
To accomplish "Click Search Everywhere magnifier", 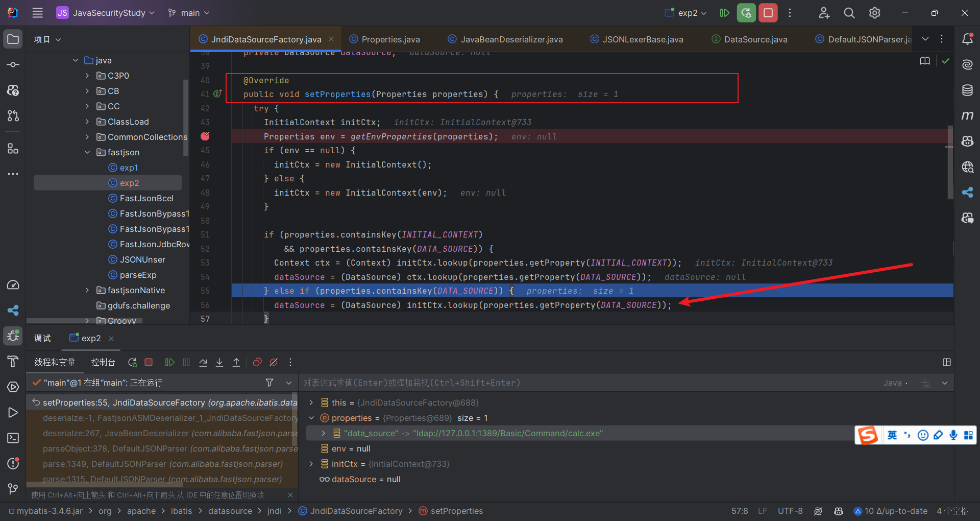I will (x=849, y=13).
